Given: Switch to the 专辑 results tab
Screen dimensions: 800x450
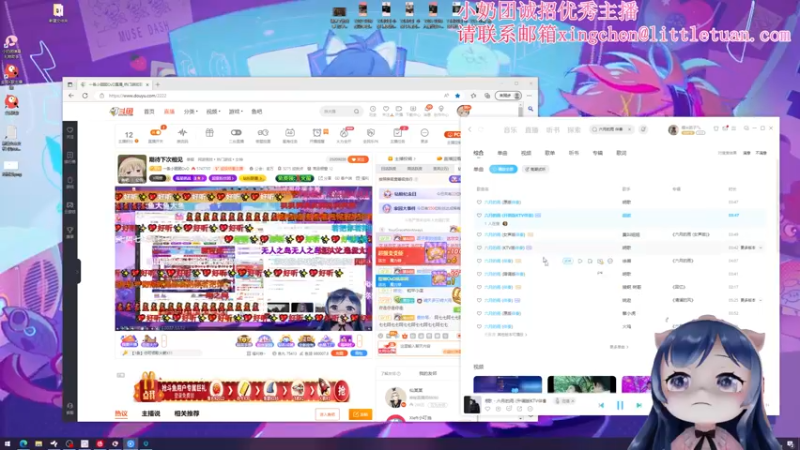Looking at the screenshot, I should [x=597, y=153].
